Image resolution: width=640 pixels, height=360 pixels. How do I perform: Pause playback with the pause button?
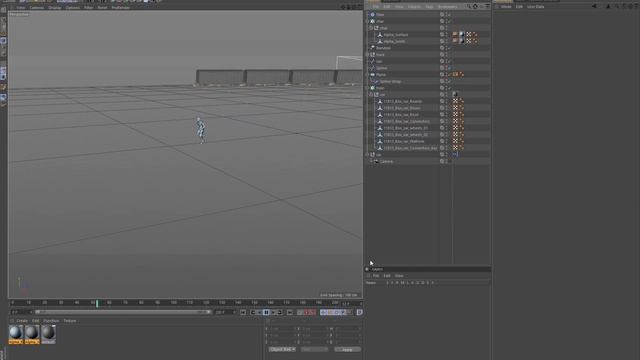pos(266,312)
